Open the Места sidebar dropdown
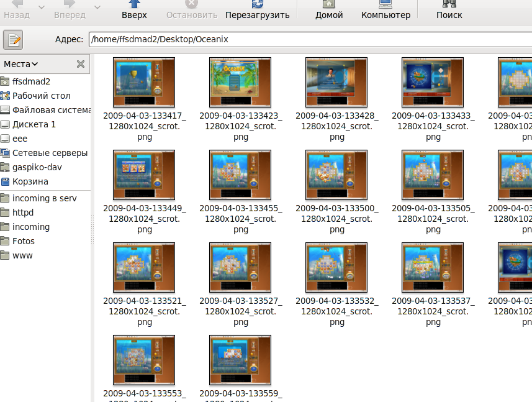This screenshot has width=532, height=402. (x=21, y=64)
